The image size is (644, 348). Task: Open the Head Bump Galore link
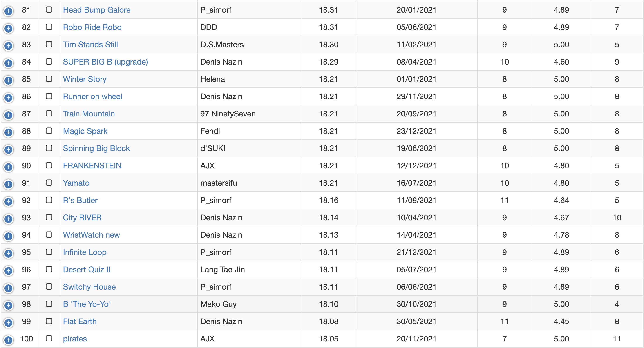(96, 10)
